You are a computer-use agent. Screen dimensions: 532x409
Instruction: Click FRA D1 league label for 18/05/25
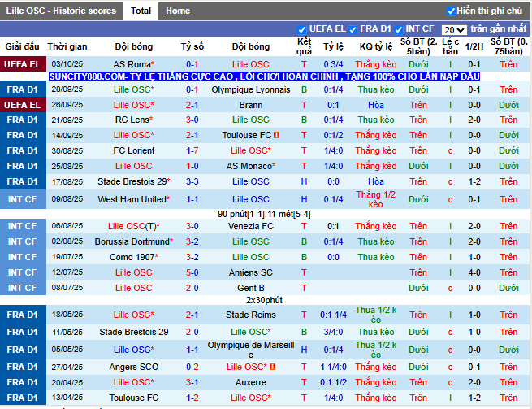point(23,315)
